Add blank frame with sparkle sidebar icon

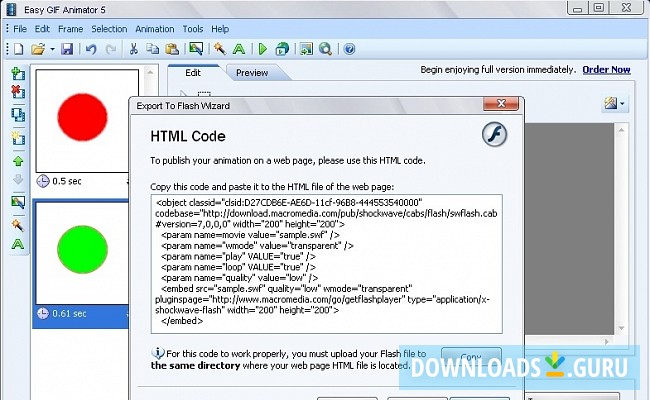coord(18,137)
